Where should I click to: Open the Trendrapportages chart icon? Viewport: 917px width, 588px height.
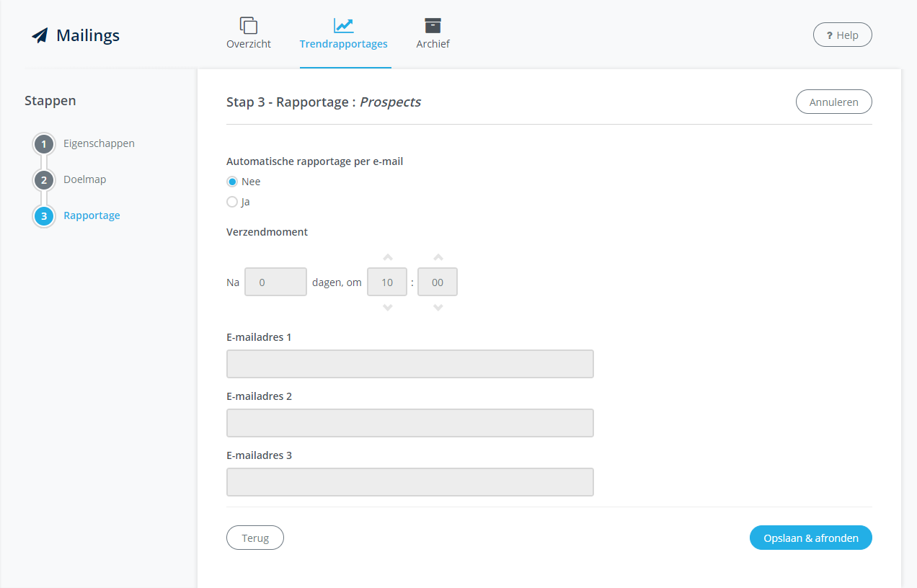point(343,24)
